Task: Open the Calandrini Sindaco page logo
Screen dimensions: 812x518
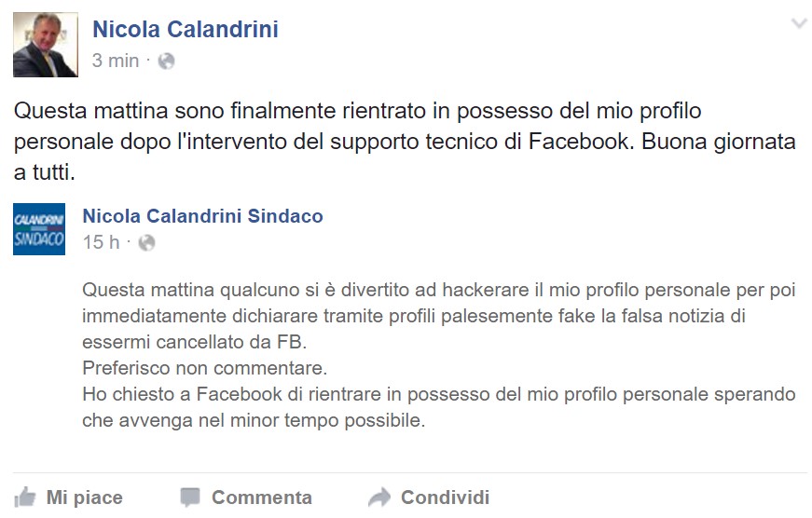Action: 39,229
